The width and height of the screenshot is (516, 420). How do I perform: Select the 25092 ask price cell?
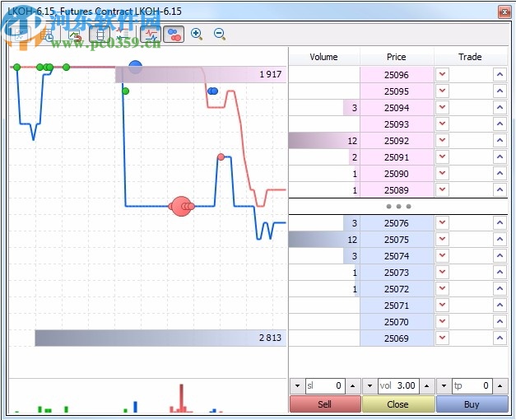click(x=397, y=141)
